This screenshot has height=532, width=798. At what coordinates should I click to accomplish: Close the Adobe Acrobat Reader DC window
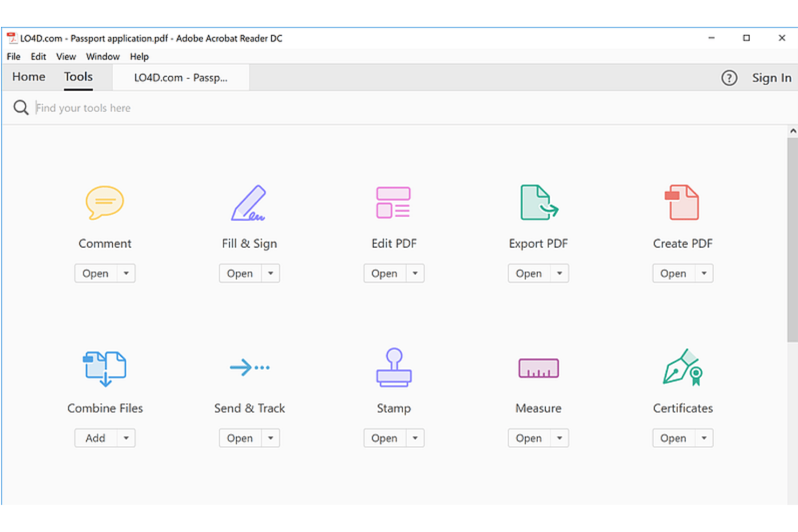click(782, 38)
